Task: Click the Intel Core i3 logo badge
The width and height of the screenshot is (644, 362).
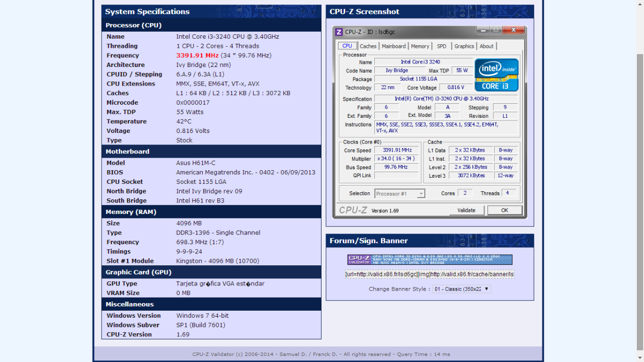Action: coord(497,75)
